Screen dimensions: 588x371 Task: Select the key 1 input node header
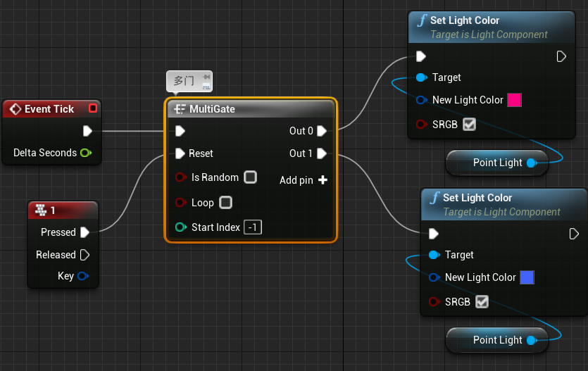[x=63, y=210]
